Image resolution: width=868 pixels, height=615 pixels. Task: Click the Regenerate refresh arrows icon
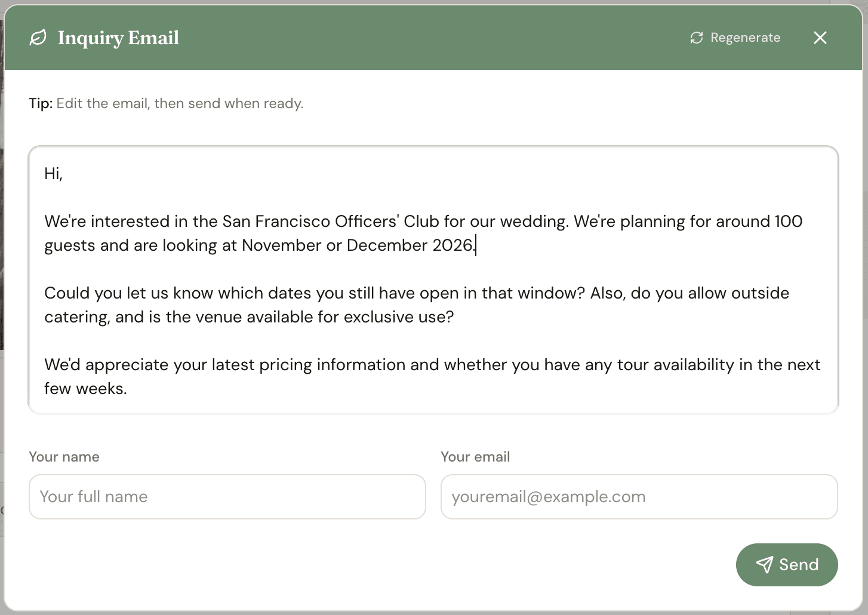click(x=696, y=38)
